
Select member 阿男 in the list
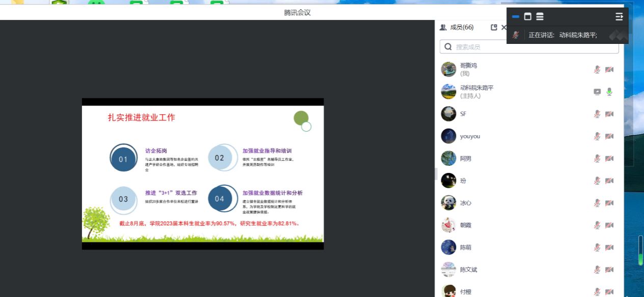[466, 159]
